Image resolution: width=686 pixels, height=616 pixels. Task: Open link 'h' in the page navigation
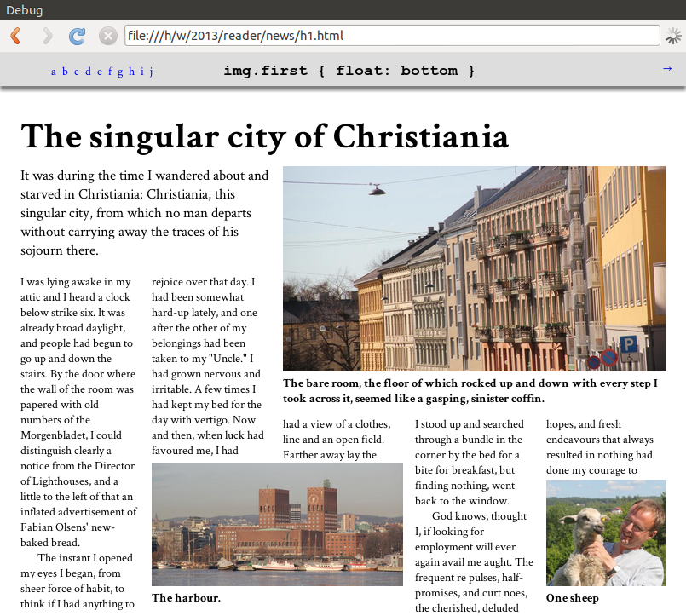point(131,72)
